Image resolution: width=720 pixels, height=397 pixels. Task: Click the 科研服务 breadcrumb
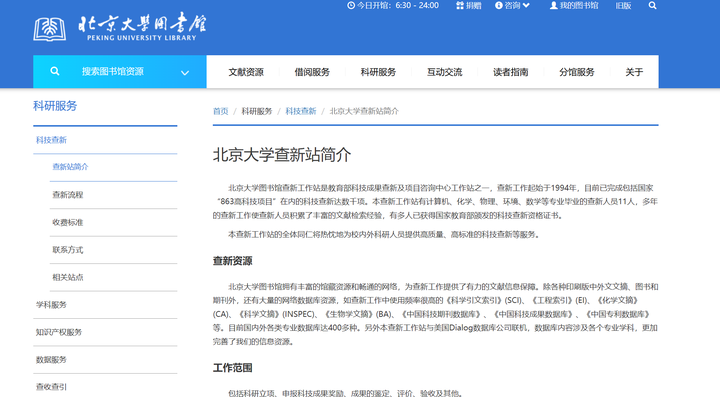[x=257, y=111]
